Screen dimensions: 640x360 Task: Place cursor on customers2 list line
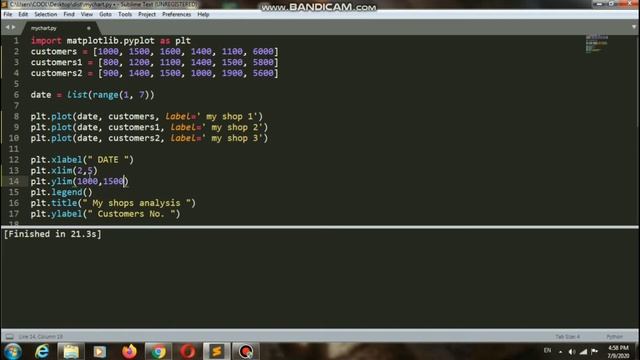point(154,73)
